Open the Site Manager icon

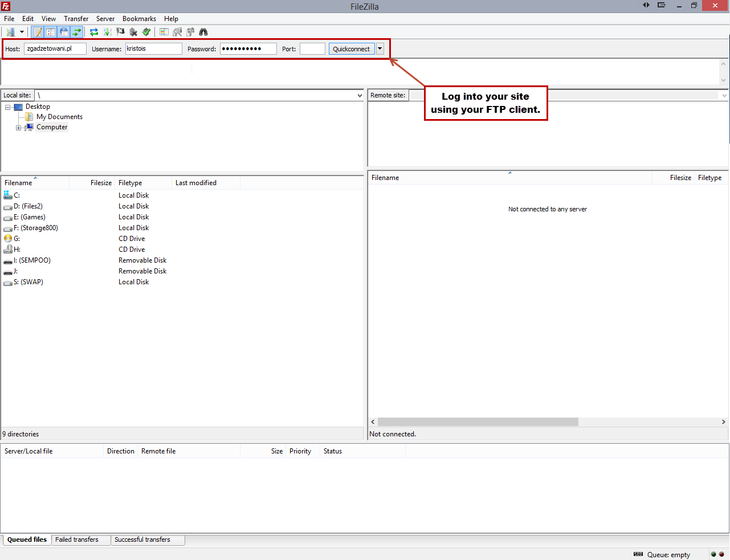tap(10, 32)
